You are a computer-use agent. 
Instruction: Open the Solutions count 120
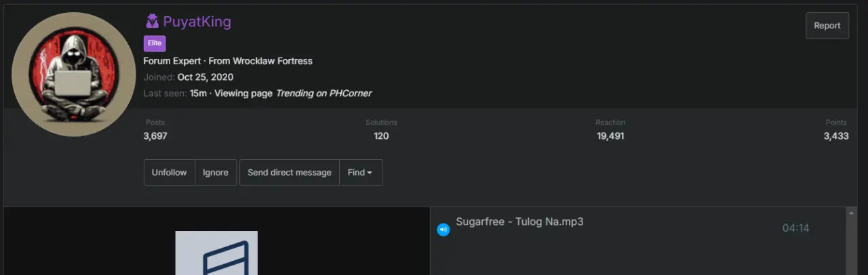point(381,136)
